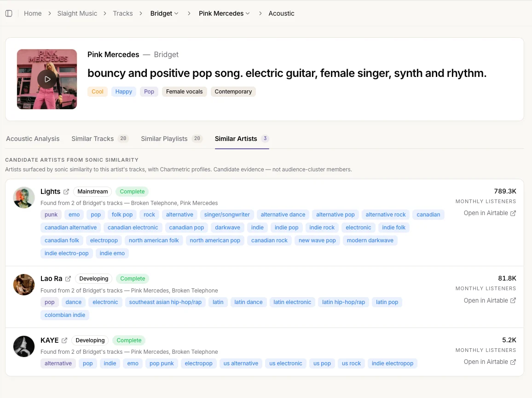Click the Contemporary tag
Viewport: 532px width, 398px height.
pyautogui.click(x=233, y=92)
